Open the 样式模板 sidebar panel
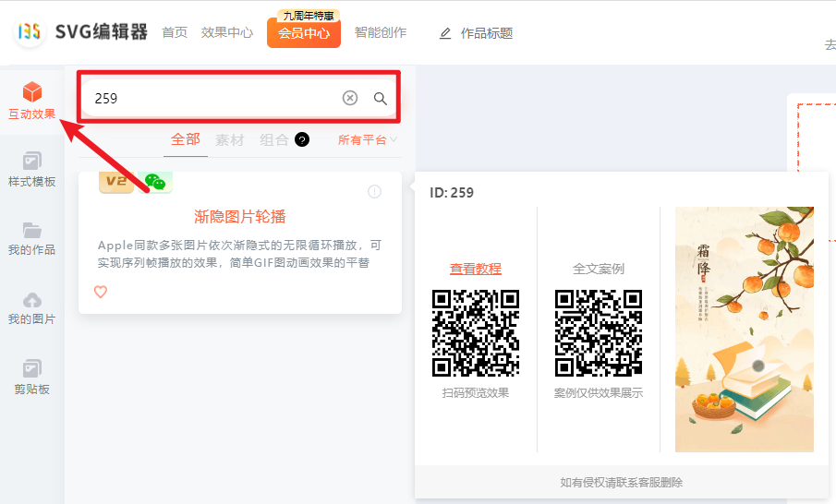Image resolution: width=836 pixels, height=504 pixels. [32, 170]
